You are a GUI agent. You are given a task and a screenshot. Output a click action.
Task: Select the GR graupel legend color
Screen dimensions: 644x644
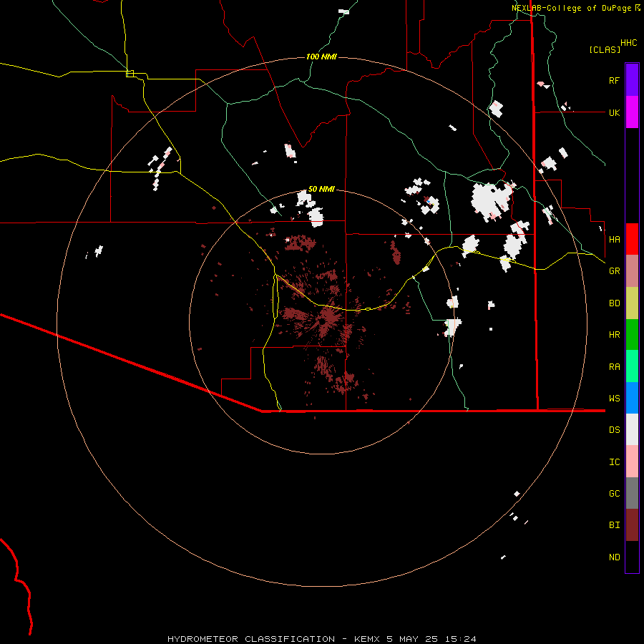(632, 271)
